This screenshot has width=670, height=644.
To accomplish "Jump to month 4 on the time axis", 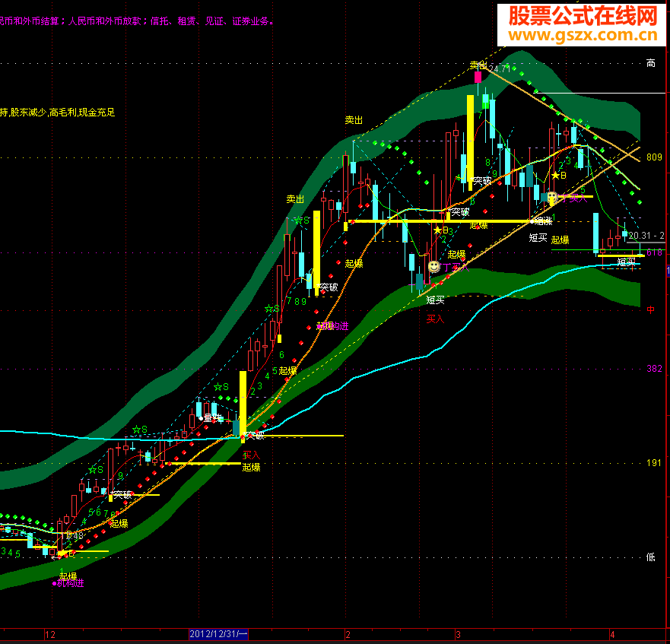I will pos(612,635).
